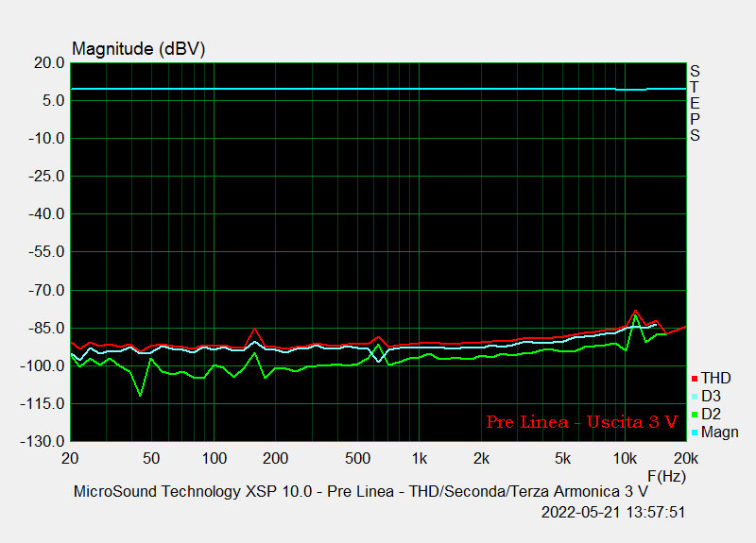Click the -10.0 y-axis value
The width and height of the screenshot is (756, 543).
coord(46,139)
